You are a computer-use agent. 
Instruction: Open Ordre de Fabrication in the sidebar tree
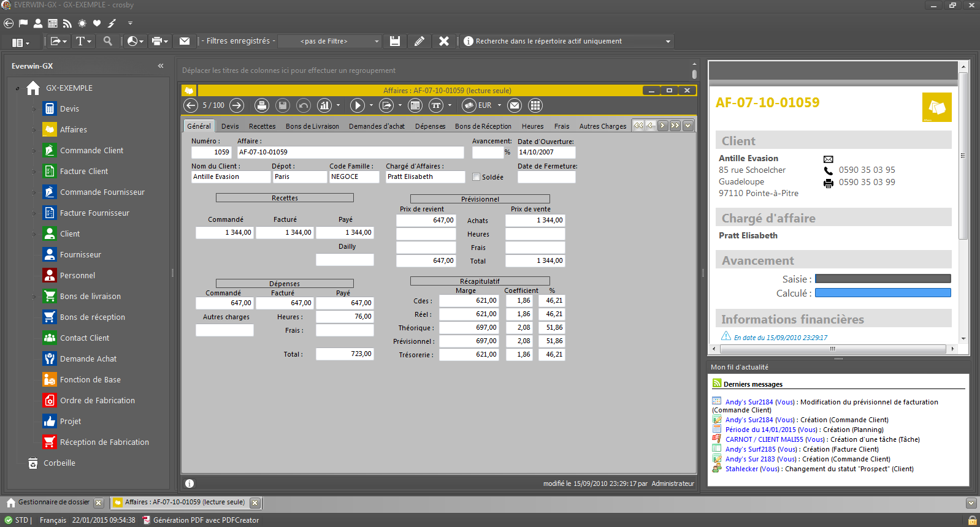97,400
